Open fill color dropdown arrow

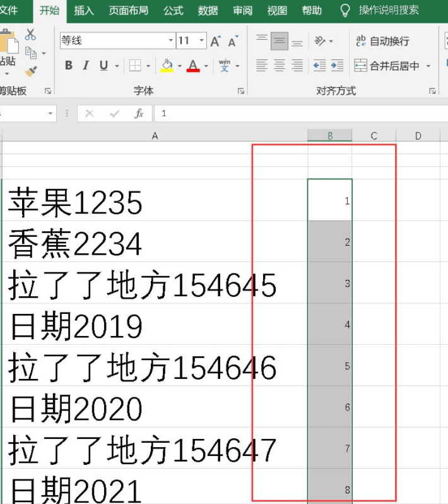(x=180, y=66)
